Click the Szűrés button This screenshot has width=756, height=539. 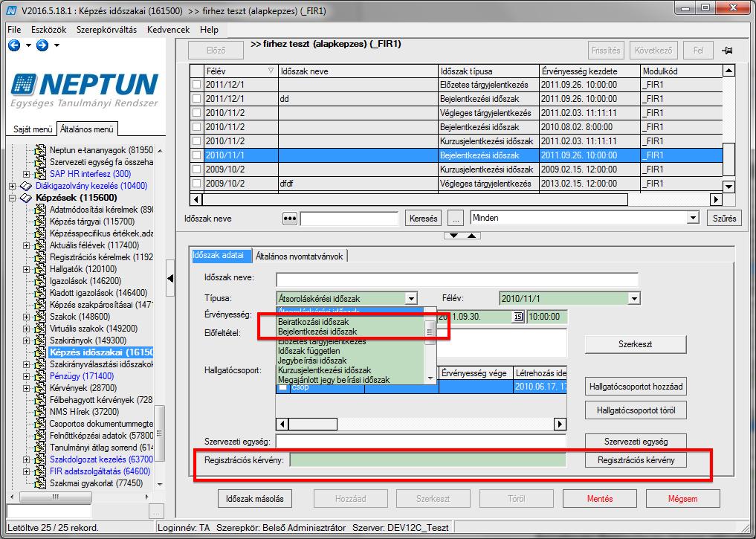(724, 219)
